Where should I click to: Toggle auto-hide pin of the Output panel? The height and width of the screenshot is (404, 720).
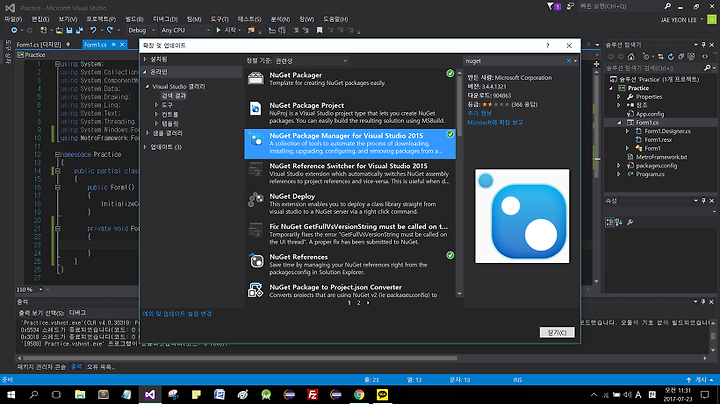click(703, 302)
